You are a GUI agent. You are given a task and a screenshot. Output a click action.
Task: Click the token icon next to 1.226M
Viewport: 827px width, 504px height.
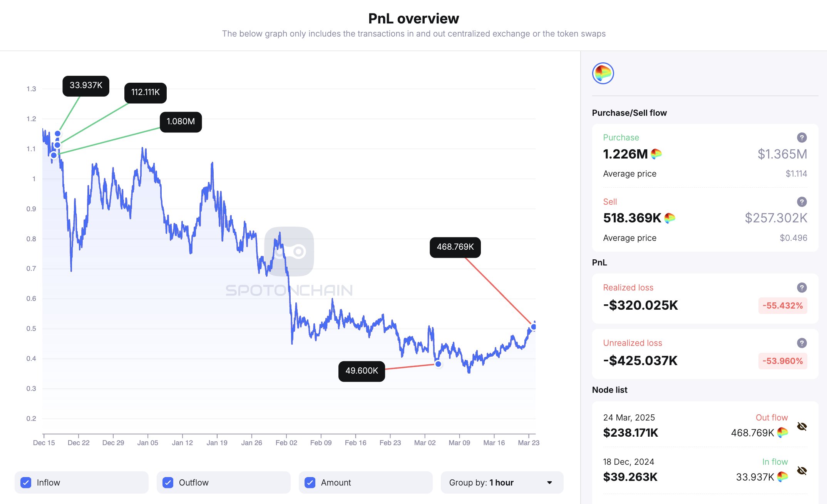click(x=656, y=154)
